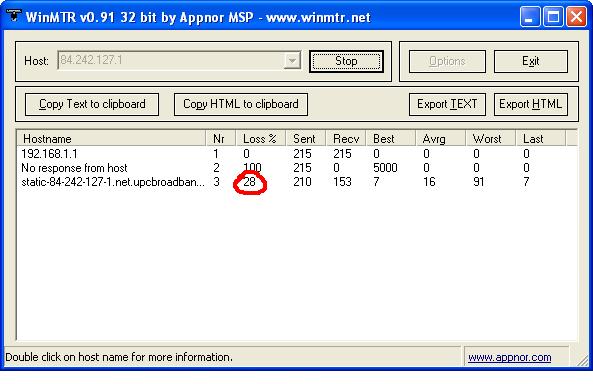The width and height of the screenshot is (593, 384).
Task: Click the WinMTR title bar icon
Action: (x=14, y=15)
